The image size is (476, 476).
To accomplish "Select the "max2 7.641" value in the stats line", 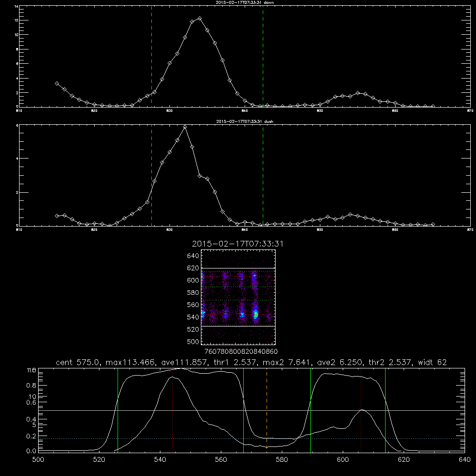I will pyautogui.click(x=287, y=362).
